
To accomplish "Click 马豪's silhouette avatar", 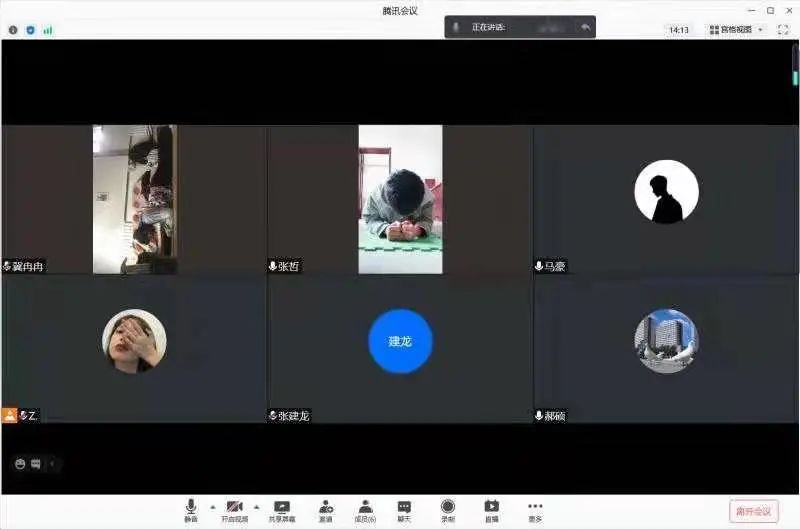I will pos(666,192).
